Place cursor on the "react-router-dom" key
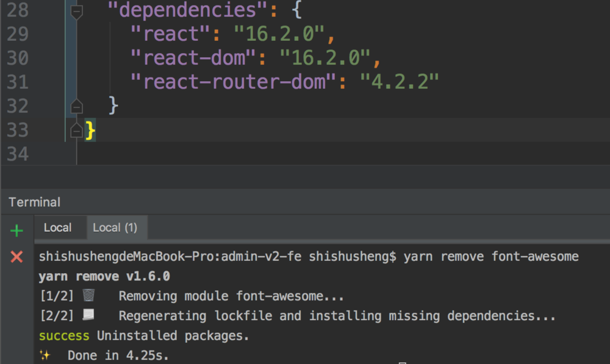 click(x=233, y=82)
